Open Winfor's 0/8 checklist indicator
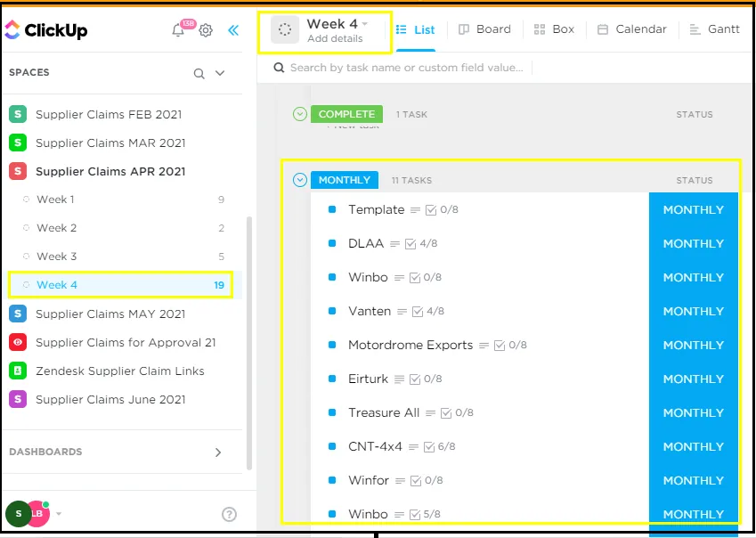The height and width of the screenshot is (538, 756). [427, 480]
